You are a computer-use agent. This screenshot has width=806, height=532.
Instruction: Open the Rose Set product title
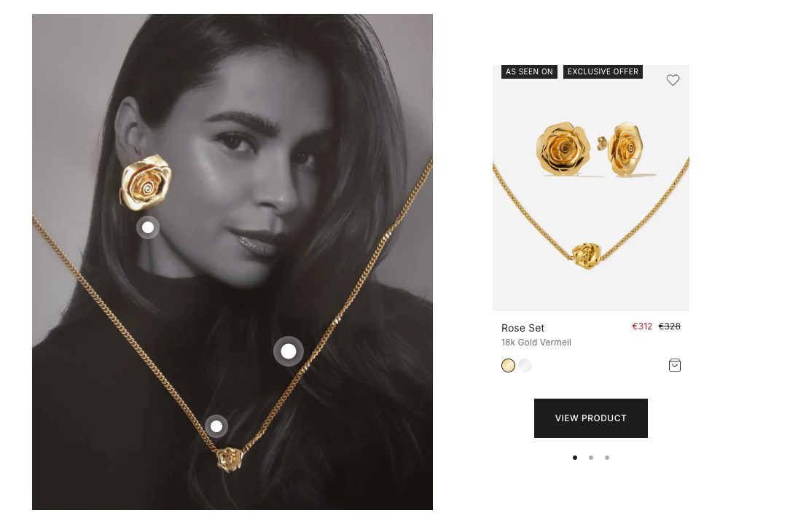tap(523, 328)
